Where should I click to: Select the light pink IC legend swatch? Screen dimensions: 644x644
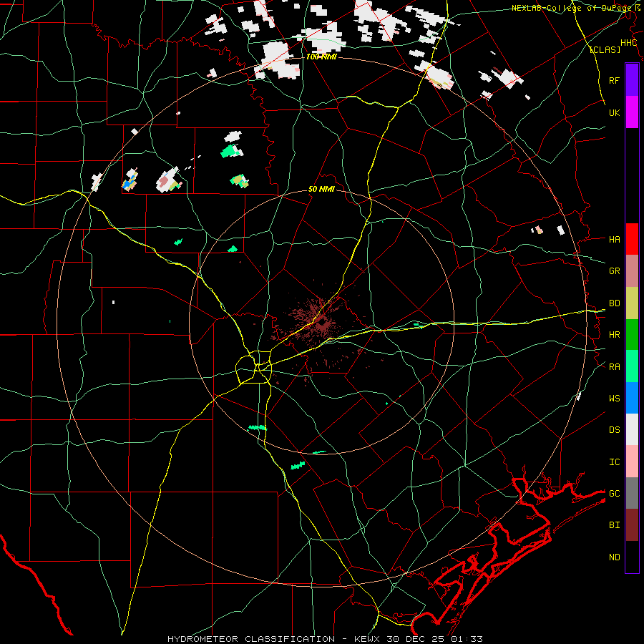coord(632,462)
